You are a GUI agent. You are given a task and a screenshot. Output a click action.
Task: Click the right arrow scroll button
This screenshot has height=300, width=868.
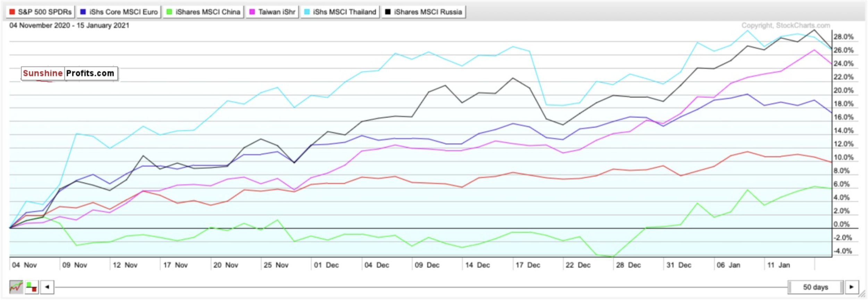[852, 287]
